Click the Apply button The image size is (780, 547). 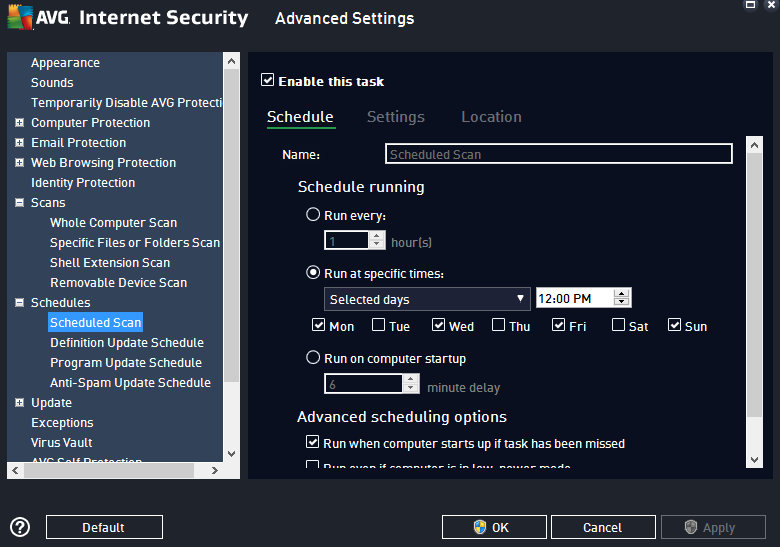point(713,527)
